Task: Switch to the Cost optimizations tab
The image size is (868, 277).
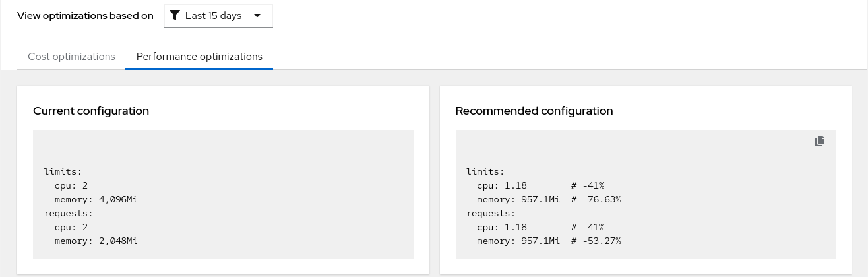Action: 71,57
